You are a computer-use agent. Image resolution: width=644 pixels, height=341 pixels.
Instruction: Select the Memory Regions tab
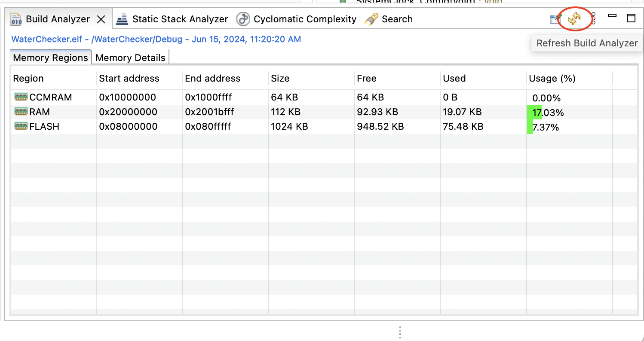pyautogui.click(x=50, y=58)
